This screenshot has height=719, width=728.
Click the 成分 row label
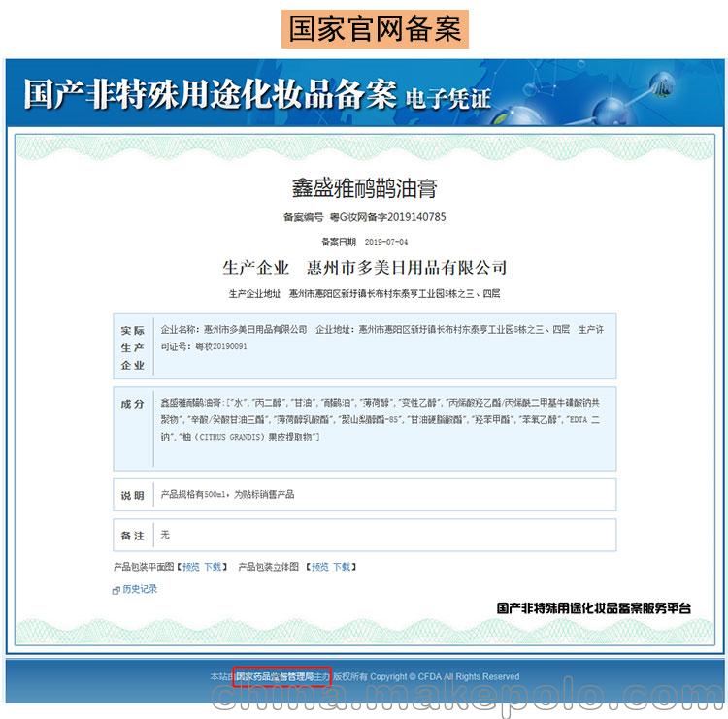pos(132,404)
